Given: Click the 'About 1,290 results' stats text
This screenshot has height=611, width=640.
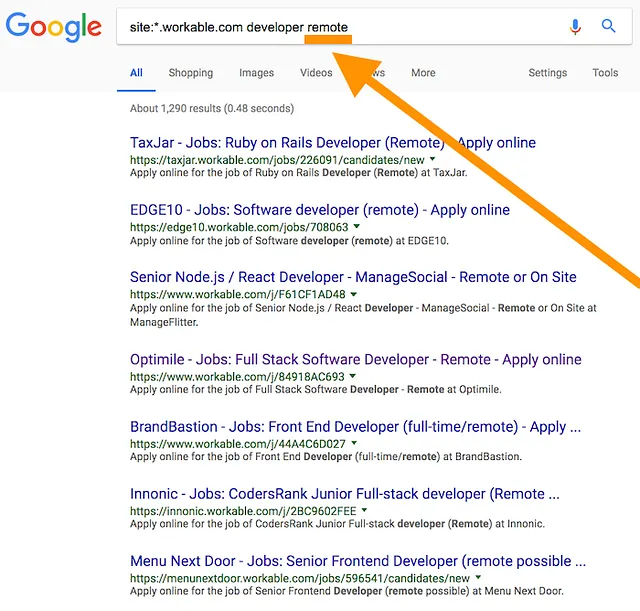Looking at the screenshot, I should tap(212, 109).
